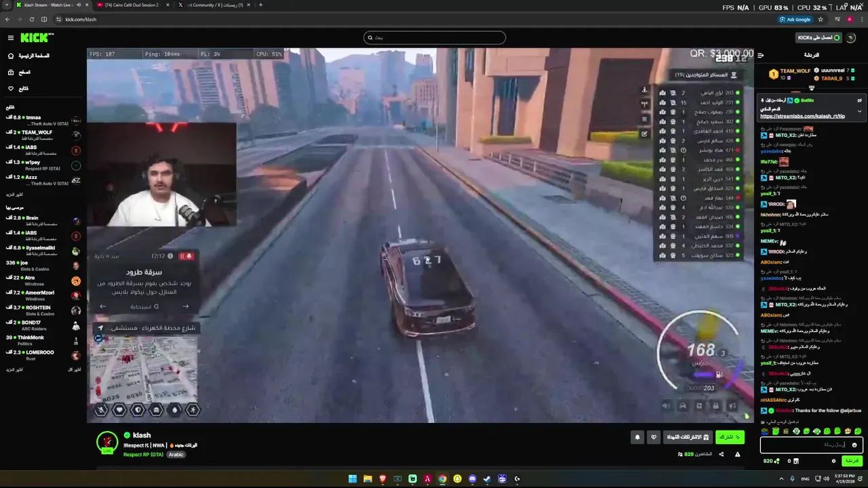Viewport: 868px width, 488px height.
Task: Open the ilyaselmaliki channel in the sidebar
Action: [x=43, y=251]
